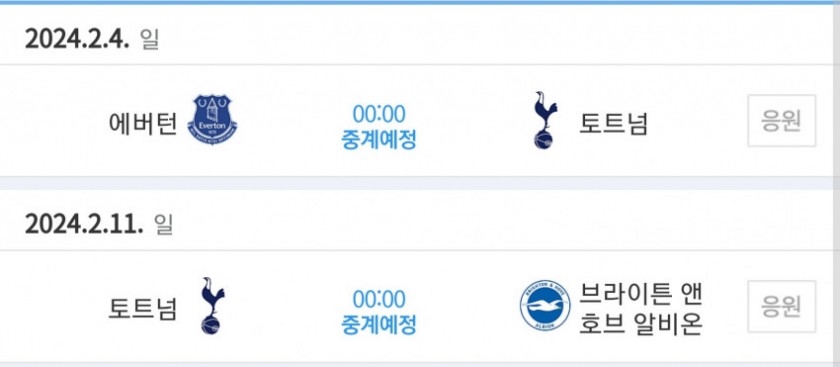Select 중계예정 label for Everton match
Image resolution: width=840 pixels, height=367 pixels.
pos(379,140)
